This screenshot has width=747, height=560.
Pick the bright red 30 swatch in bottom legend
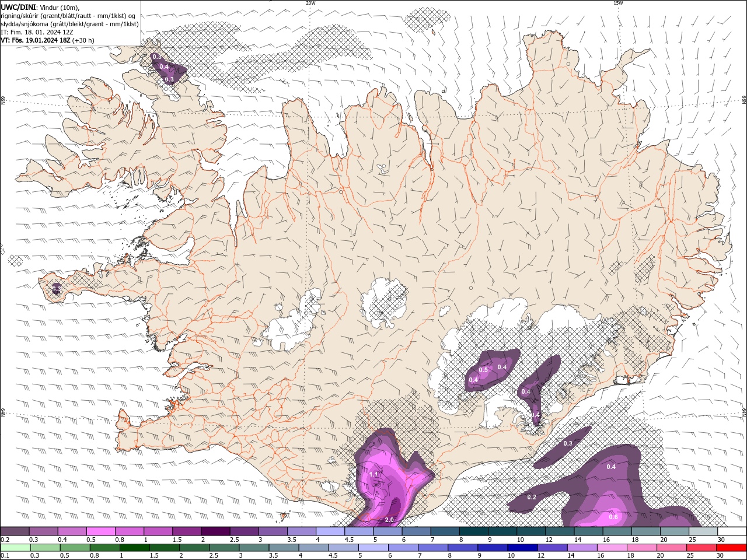pyautogui.click(x=730, y=548)
